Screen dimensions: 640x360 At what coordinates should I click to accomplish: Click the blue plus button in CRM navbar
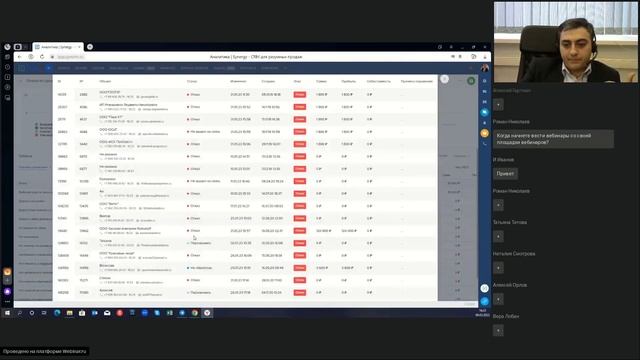[48, 68]
